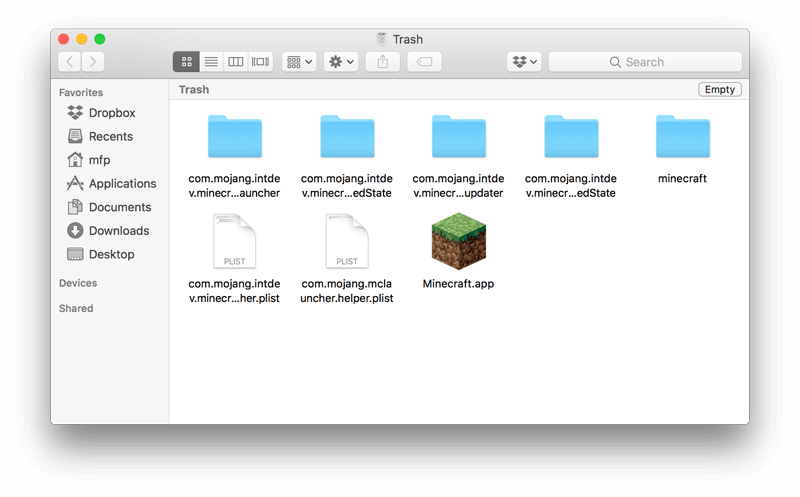The height and width of the screenshot is (497, 800).
Task: Close the Trash window
Action: [x=64, y=39]
